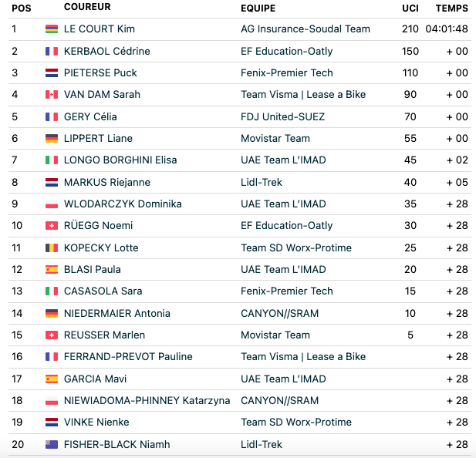Click the Polish flag next to WLODARCZYK Dominika
The width and height of the screenshot is (476, 458).
52,204
